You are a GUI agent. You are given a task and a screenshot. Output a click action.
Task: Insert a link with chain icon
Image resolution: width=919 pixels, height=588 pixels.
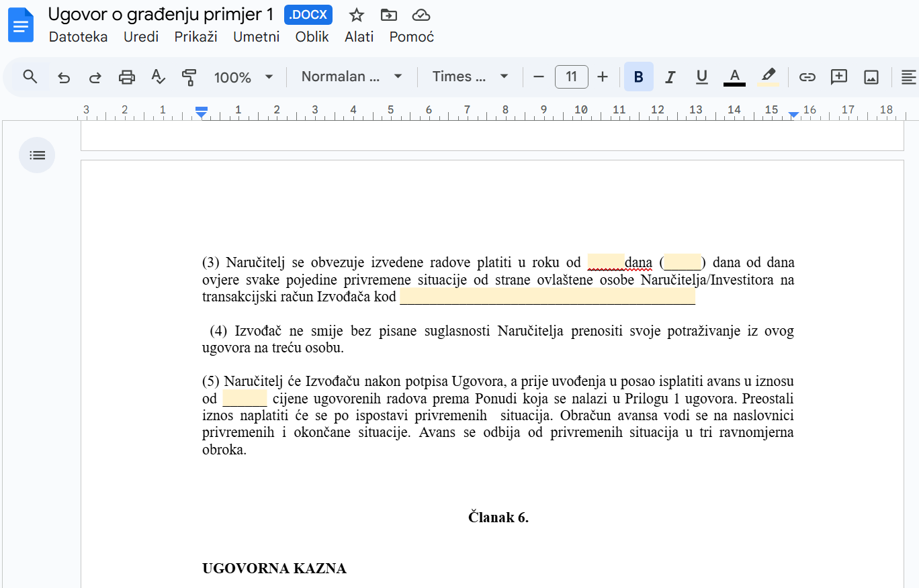(807, 77)
